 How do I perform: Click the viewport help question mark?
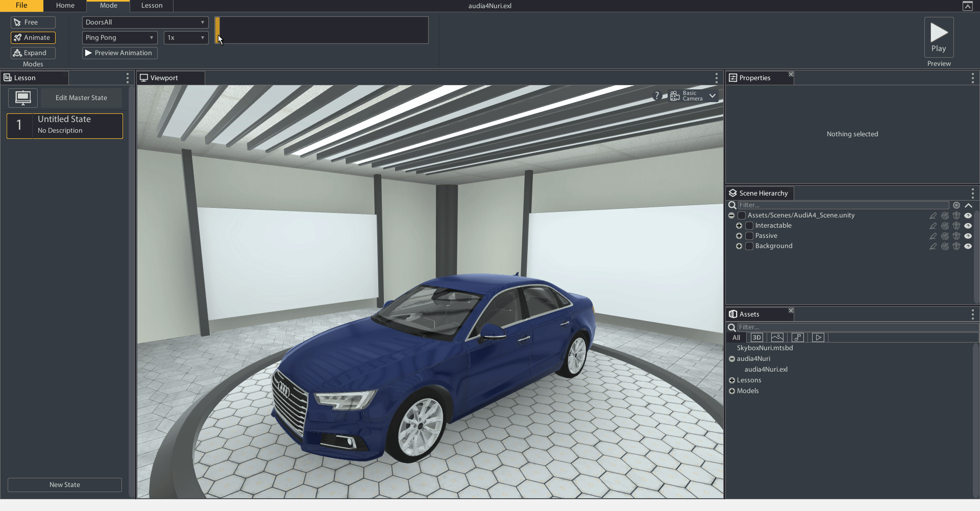point(657,95)
